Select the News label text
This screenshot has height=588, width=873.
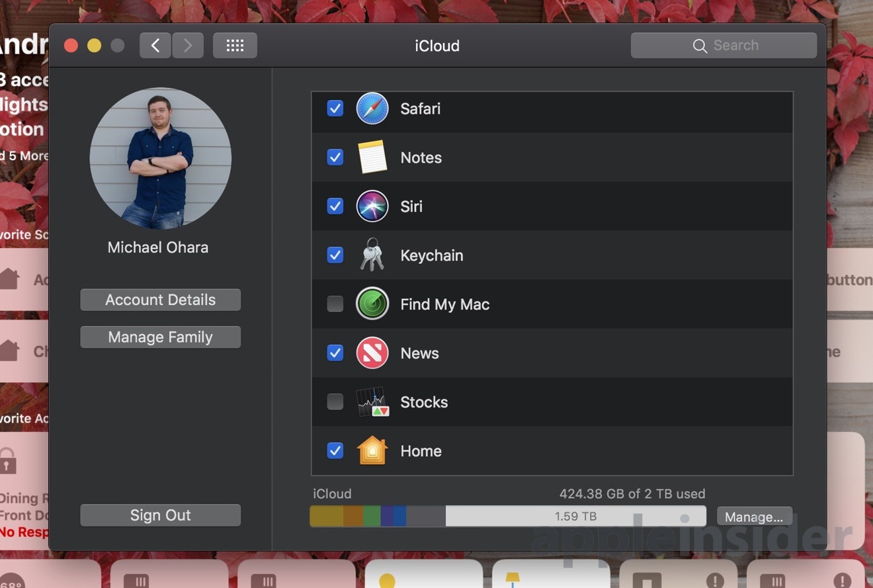tap(420, 353)
